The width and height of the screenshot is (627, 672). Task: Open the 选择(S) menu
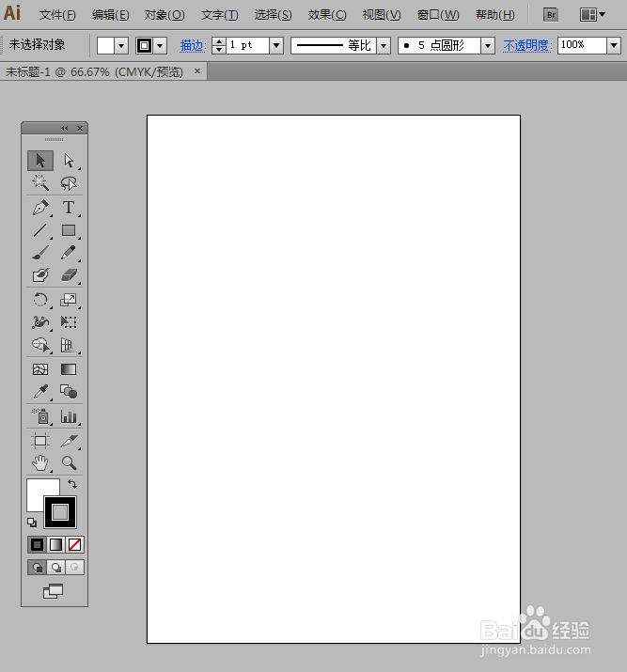(273, 15)
